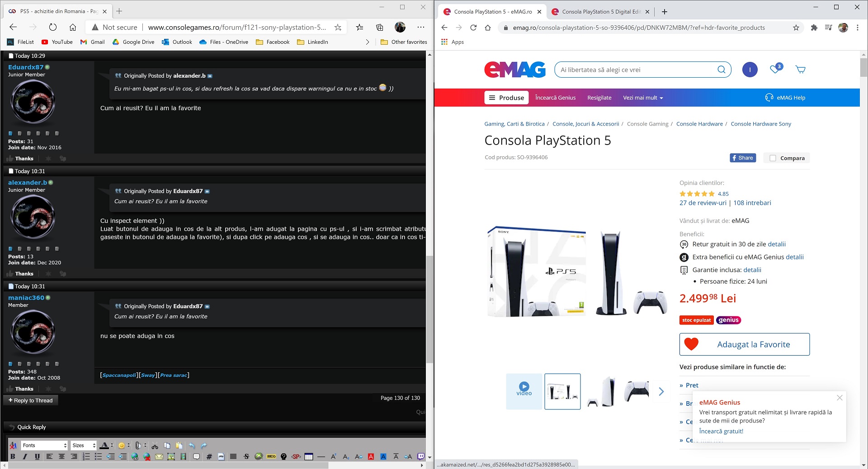Screen dimensions: 868x469
Task: Follow the Console Hardware Sony breadcrumb
Action: pos(761,124)
